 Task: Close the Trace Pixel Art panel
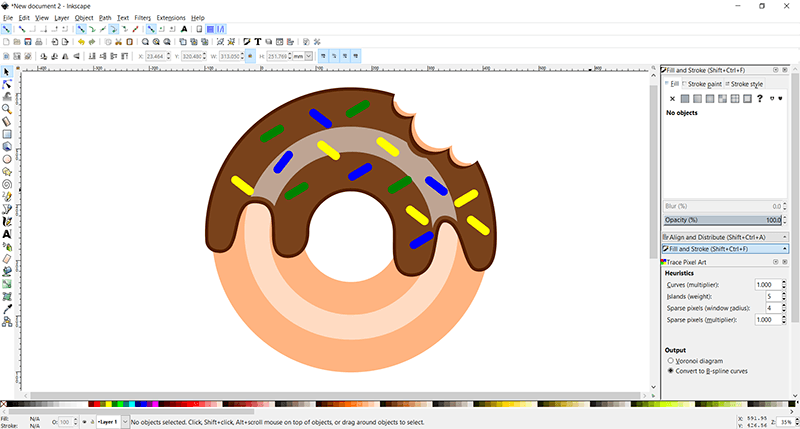coord(785,262)
